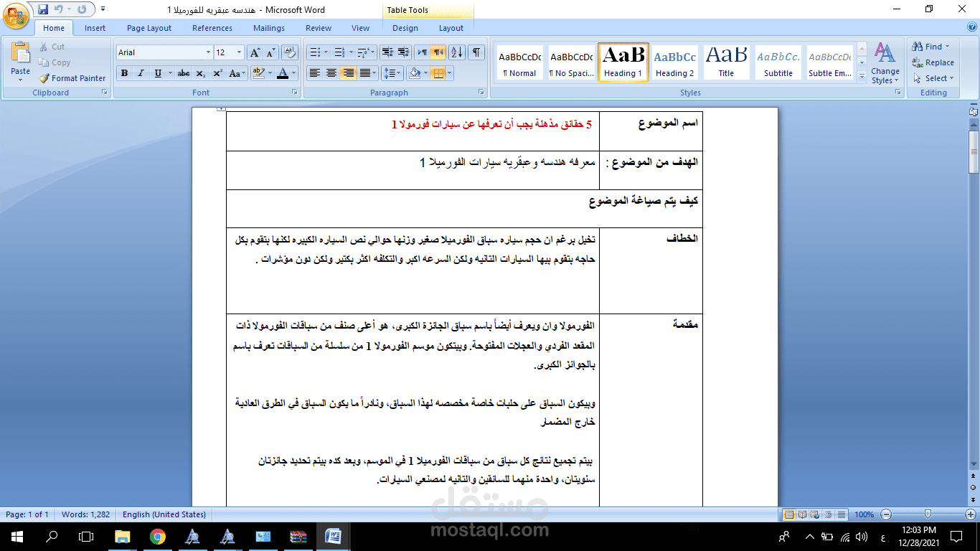This screenshot has width=980, height=551.
Task: Expand the styles gallery More arrow
Action: click(x=862, y=75)
